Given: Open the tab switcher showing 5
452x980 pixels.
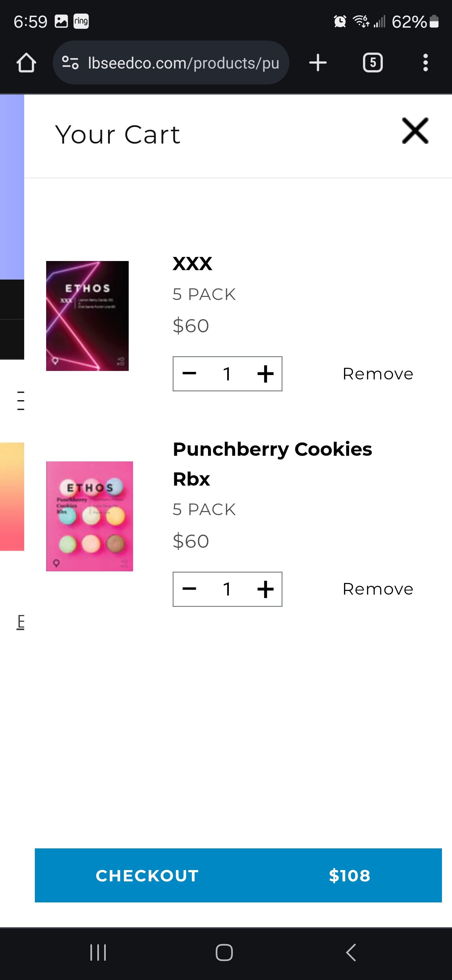Looking at the screenshot, I should [373, 63].
